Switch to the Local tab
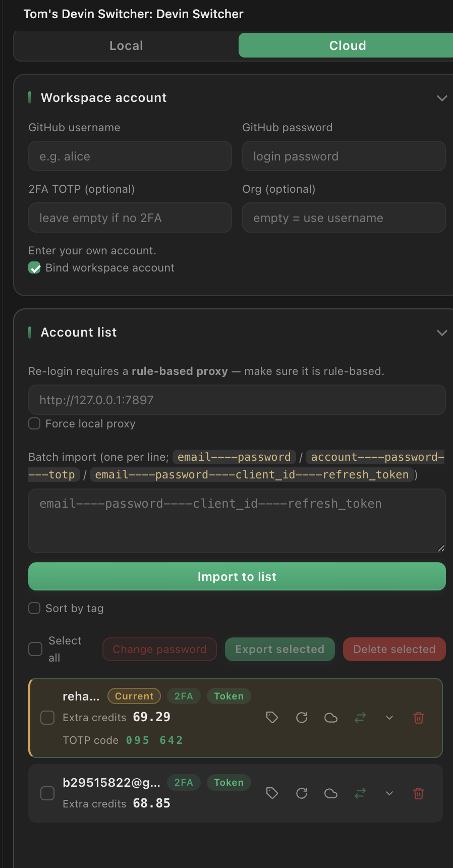The width and height of the screenshot is (453, 868). click(126, 46)
